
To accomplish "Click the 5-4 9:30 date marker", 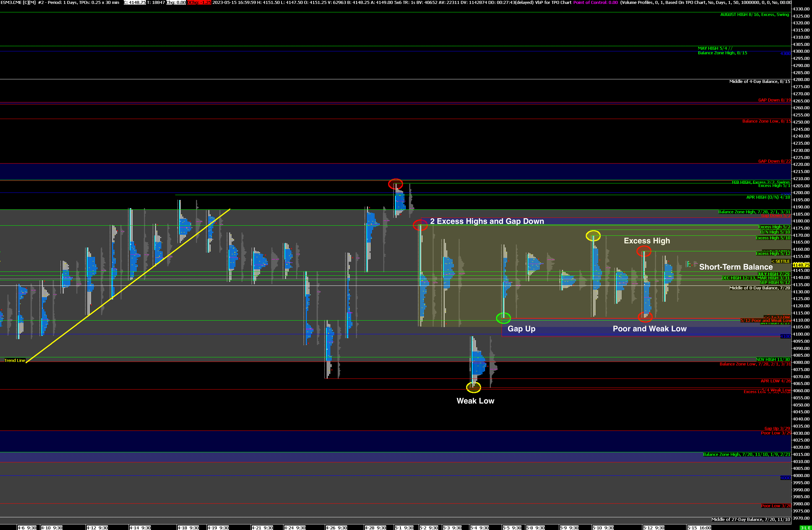I will [479, 528].
